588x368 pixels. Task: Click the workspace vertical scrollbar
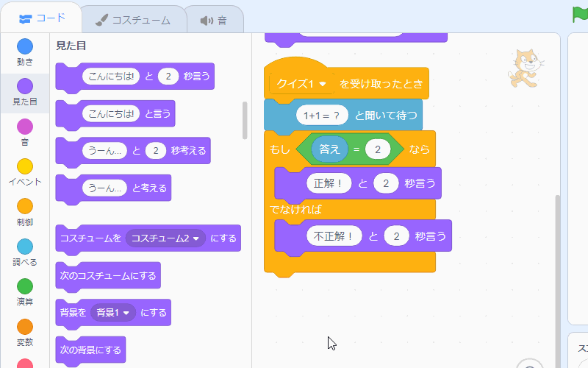click(x=557, y=282)
